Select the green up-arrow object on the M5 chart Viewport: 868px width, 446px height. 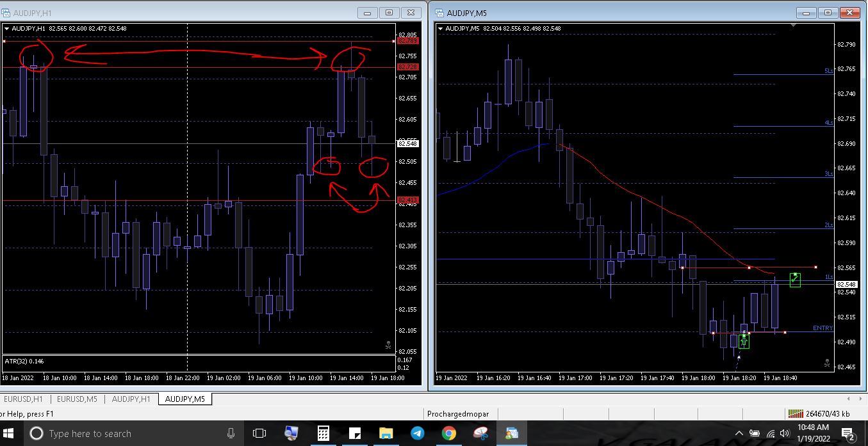coord(744,341)
